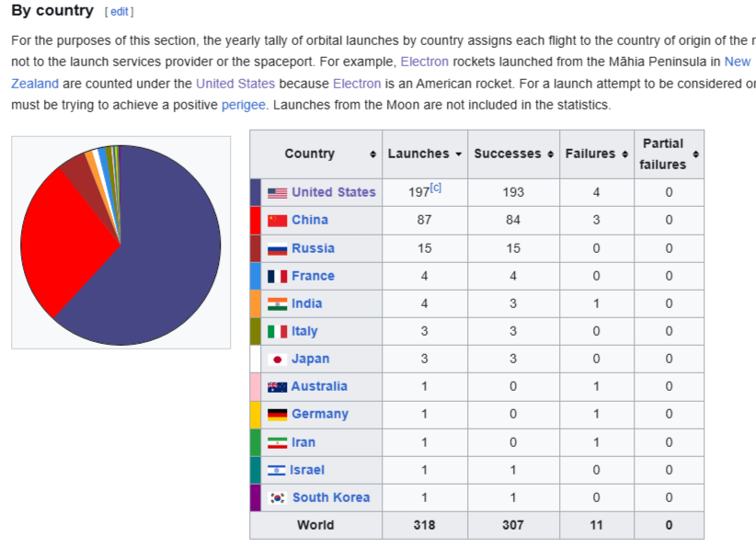The width and height of the screenshot is (756, 560).
Task: Open Iran table link
Action: coord(304,442)
